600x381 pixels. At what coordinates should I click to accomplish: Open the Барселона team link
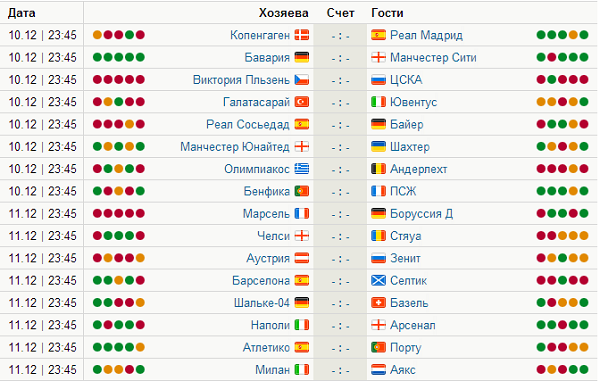261,280
